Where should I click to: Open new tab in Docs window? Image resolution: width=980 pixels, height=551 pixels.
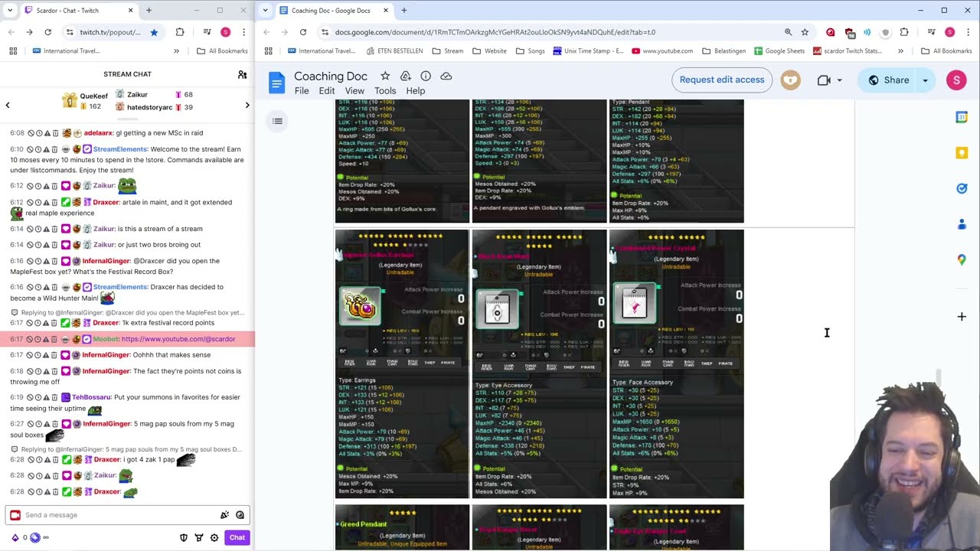coord(403,10)
